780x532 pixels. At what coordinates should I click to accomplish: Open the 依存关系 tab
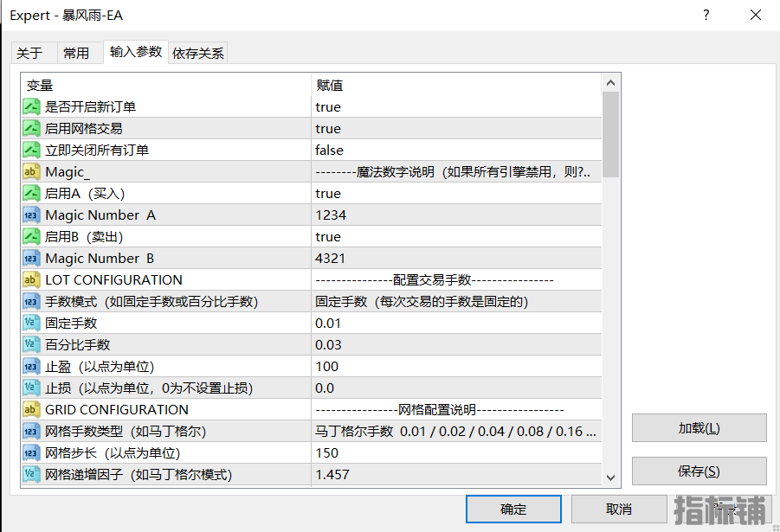click(198, 54)
